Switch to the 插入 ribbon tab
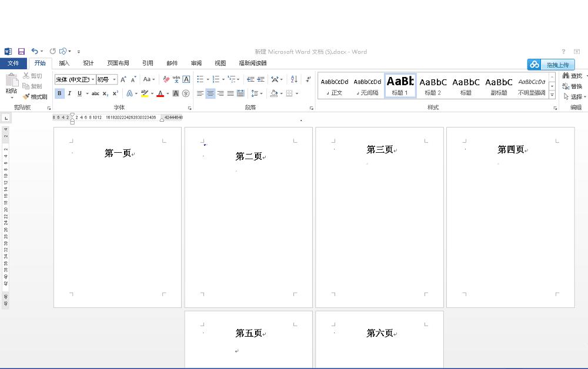588x369 pixels. pyautogui.click(x=64, y=63)
